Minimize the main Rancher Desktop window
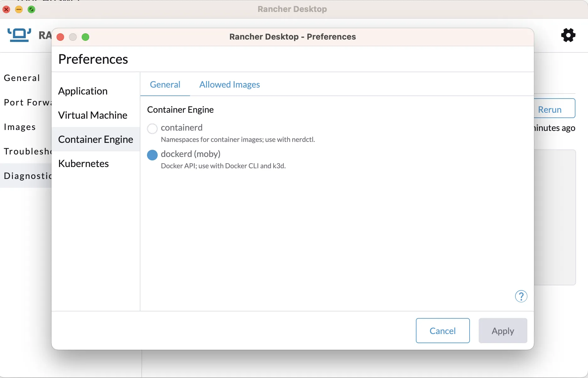 19,9
